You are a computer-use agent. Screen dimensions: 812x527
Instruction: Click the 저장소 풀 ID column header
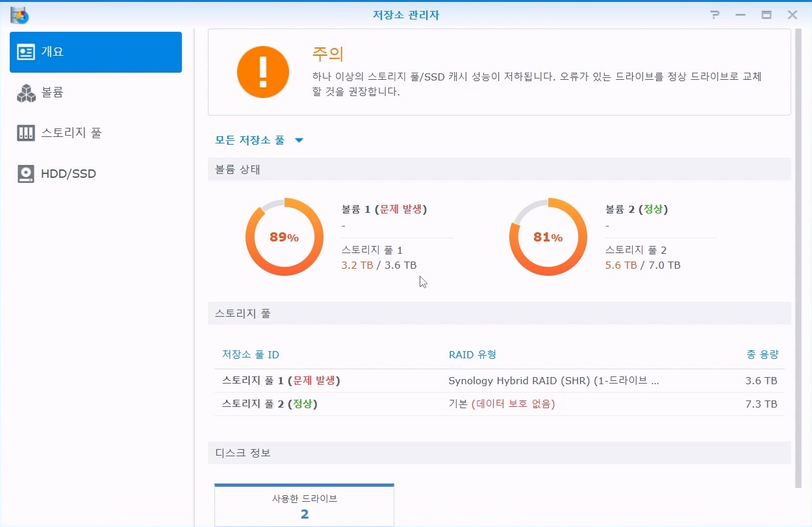pos(251,354)
